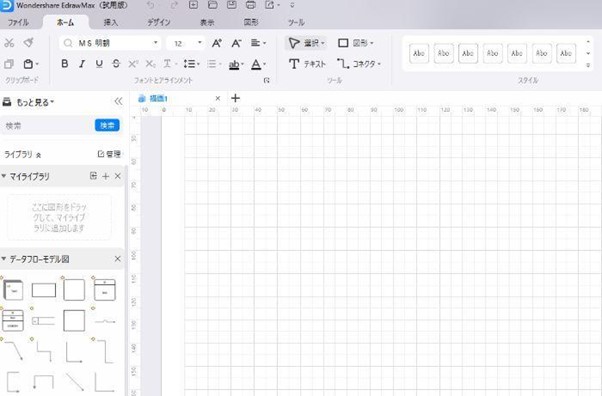The width and height of the screenshot is (602, 396).
Task: Click the Cut scissors icon
Action: pos(9,43)
